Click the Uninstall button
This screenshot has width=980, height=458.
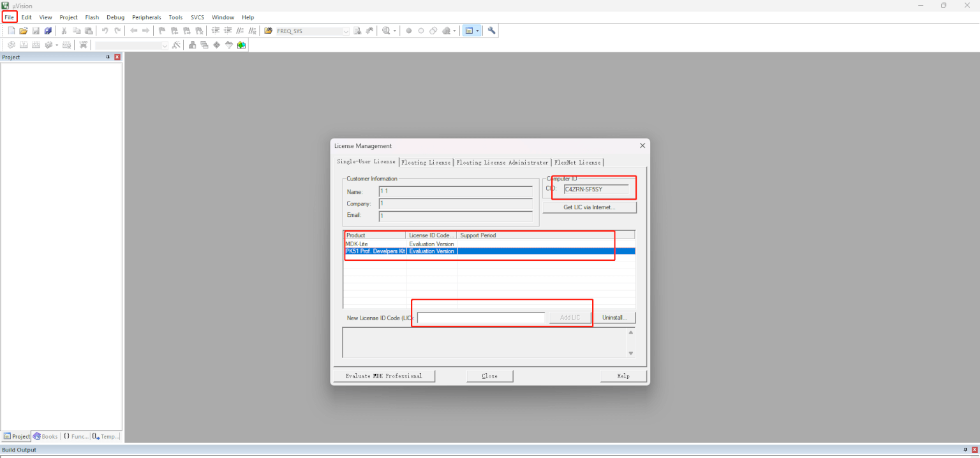614,318
